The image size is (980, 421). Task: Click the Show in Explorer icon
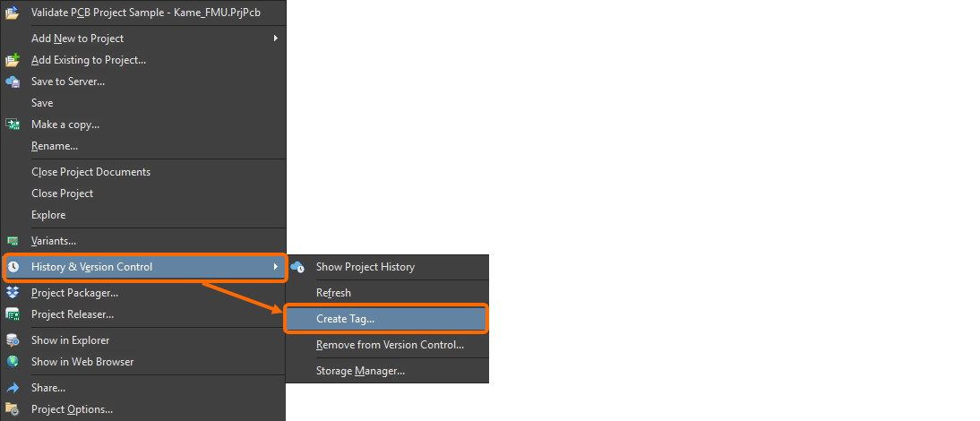point(13,340)
